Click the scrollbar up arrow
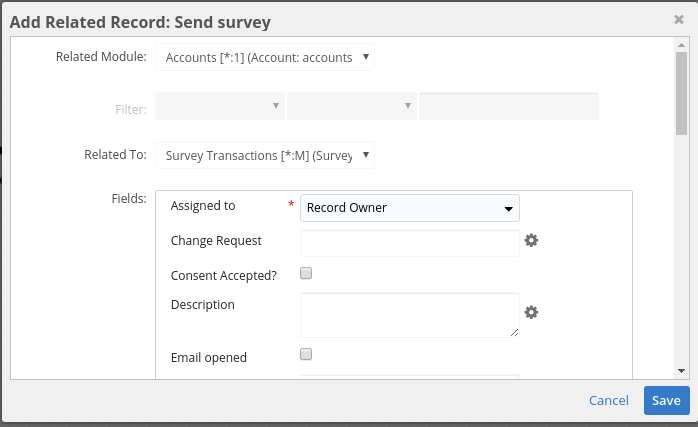Screen dimensions: 698x427 [x=681, y=45]
